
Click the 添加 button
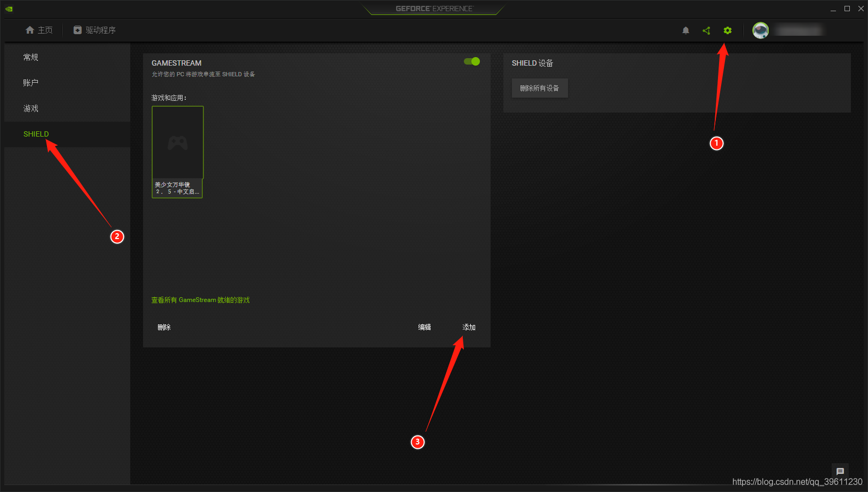tap(469, 327)
